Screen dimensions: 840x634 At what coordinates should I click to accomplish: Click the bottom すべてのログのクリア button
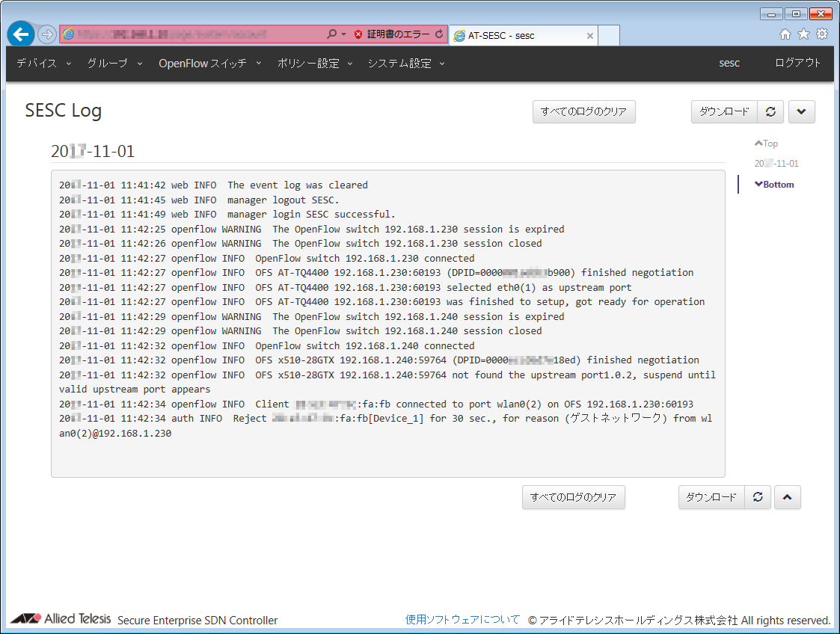(x=573, y=497)
